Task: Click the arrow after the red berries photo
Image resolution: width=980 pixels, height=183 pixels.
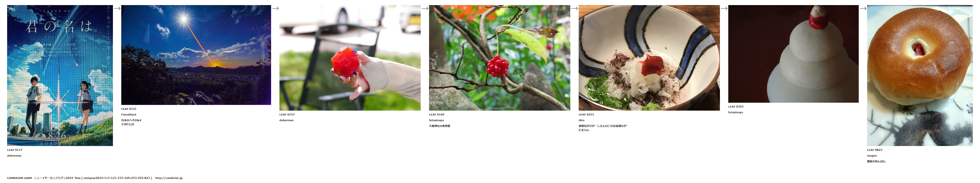Action: (x=574, y=8)
